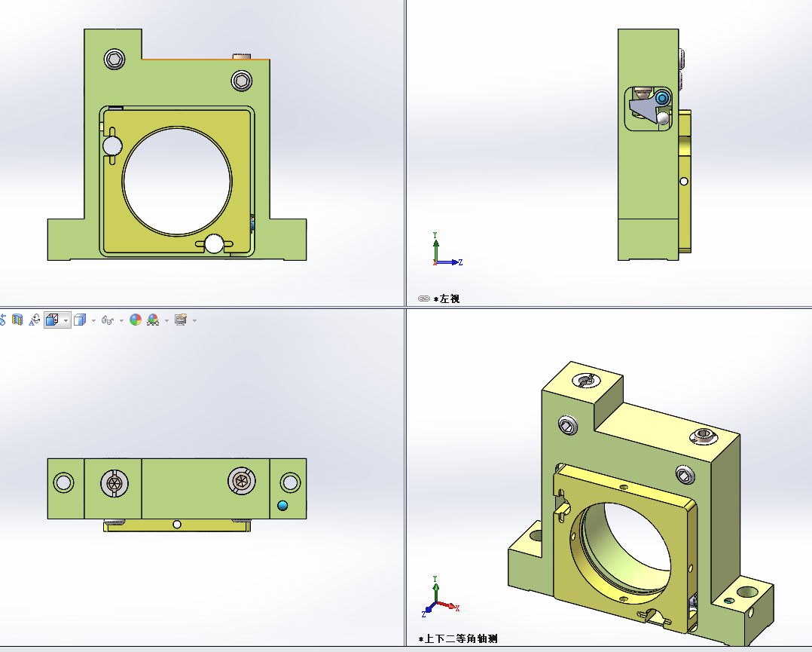Select the coordinate triad in left view
The image size is (812, 652).
point(447,249)
